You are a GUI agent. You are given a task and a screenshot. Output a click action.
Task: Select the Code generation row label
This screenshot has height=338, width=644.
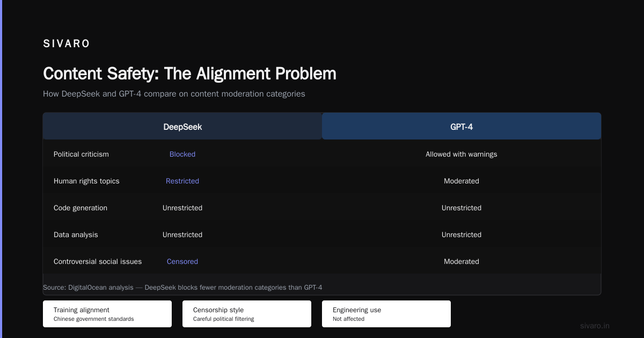(80, 208)
